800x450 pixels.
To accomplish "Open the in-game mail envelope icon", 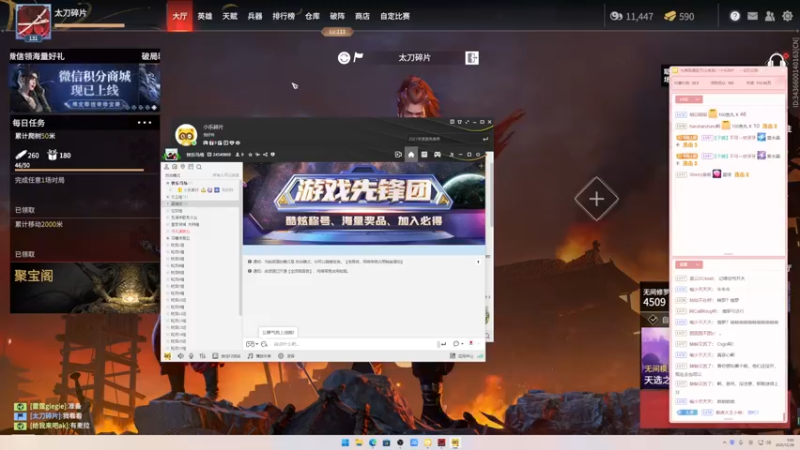I will point(752,16).
